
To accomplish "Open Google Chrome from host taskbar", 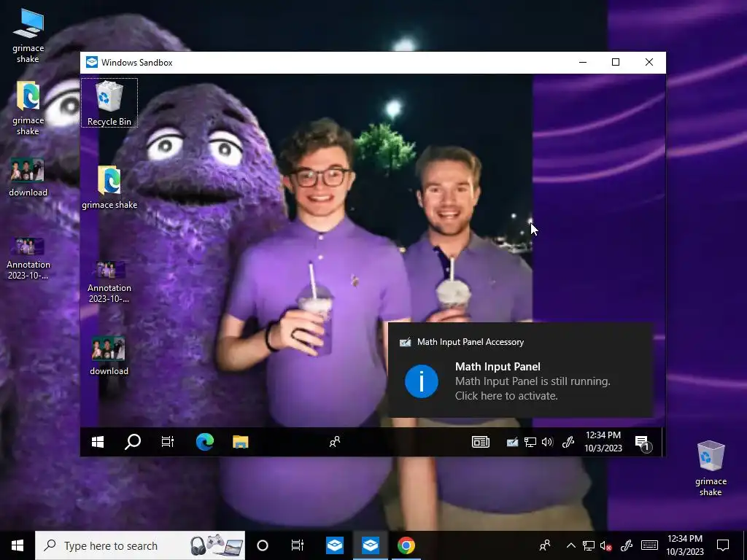I will coord(406,545).
